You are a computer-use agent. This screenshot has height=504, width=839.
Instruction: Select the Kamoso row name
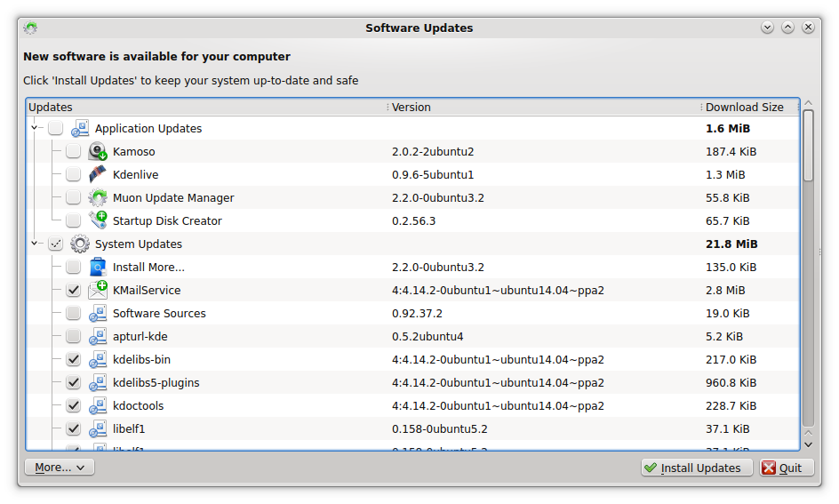click(134, 152)
